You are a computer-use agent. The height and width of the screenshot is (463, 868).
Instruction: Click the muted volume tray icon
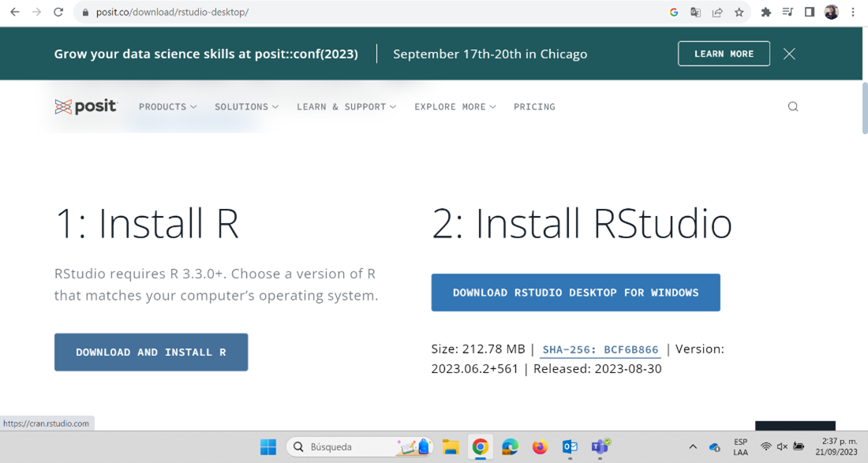coord(782,447)
